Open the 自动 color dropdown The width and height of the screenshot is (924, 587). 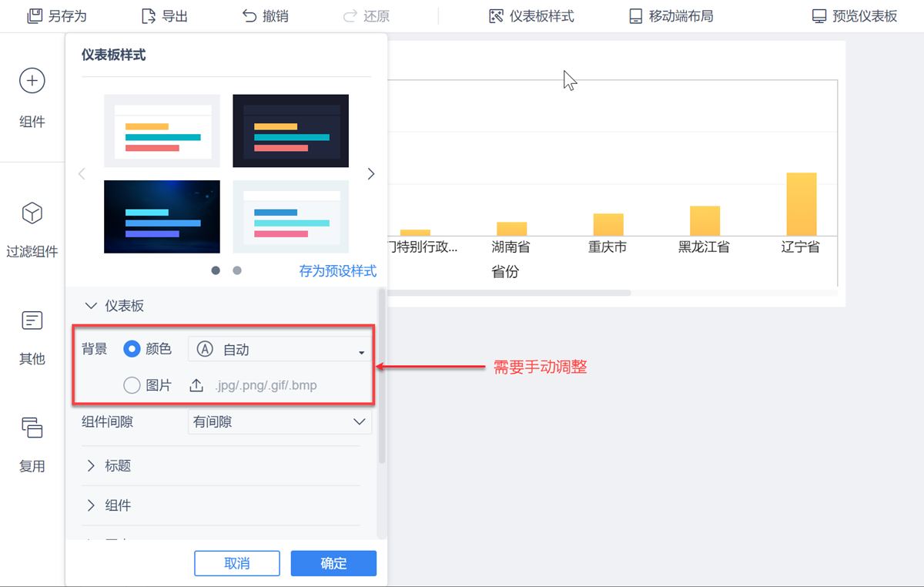tap(280, 349)
